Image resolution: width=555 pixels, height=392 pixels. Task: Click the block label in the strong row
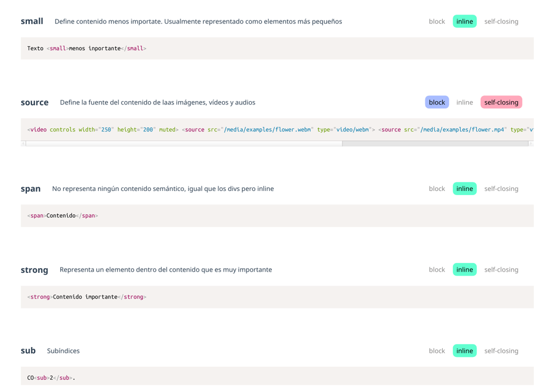coord(436,269)
